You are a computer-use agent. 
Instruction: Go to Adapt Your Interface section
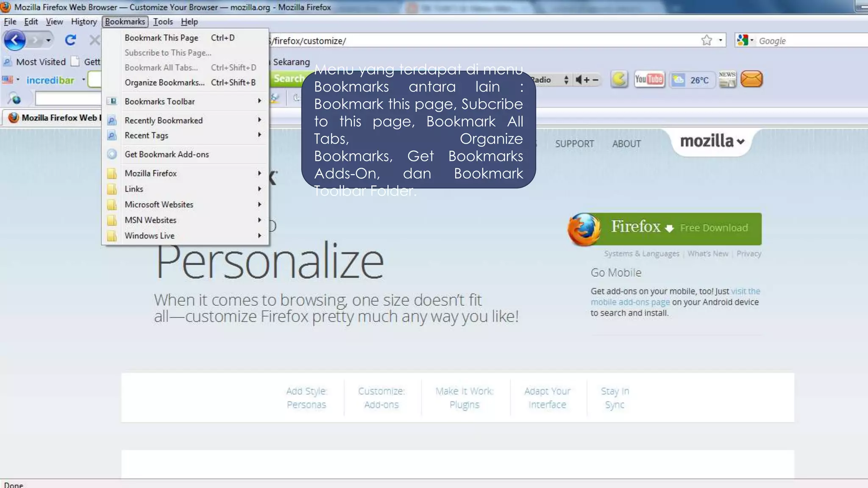(x=548, y=398)
